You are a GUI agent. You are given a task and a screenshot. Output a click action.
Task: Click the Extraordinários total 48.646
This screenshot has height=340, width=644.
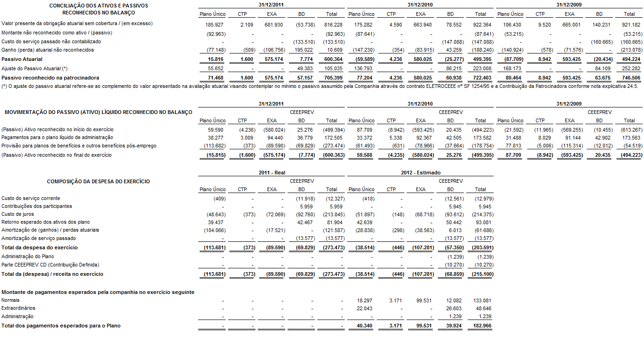[x=483, y=308]
